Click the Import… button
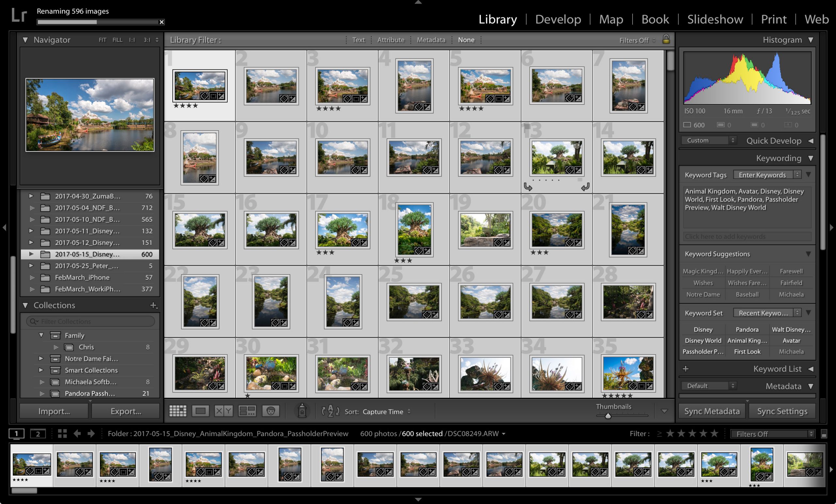 [54, 411]
